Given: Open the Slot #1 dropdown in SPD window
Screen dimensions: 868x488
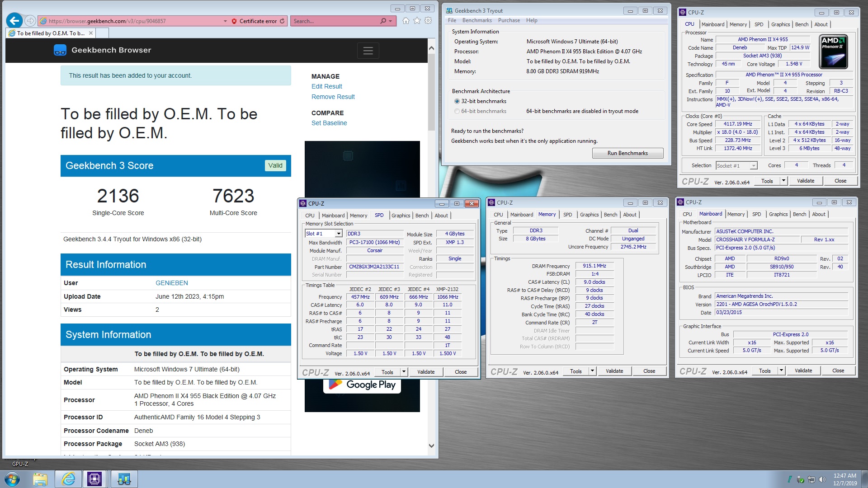Looking at the screenshot, I should coord(338,234).
